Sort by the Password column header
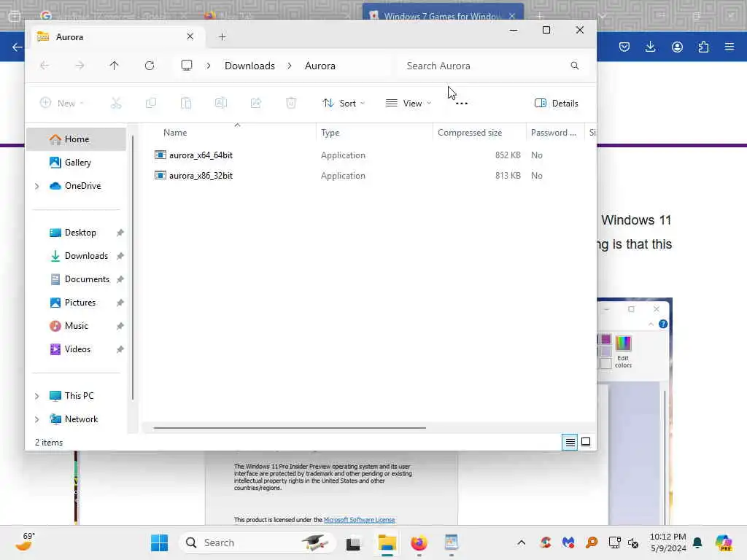This screenshot has height=560, width=747. click(554, 133)
